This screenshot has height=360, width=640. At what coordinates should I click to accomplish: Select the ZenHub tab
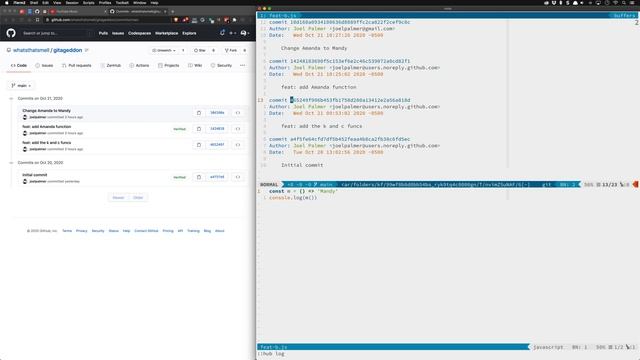coord(111,65)
